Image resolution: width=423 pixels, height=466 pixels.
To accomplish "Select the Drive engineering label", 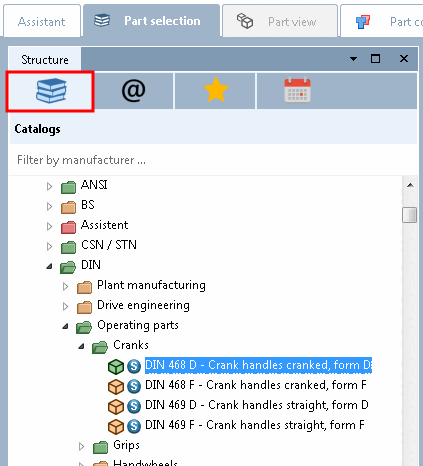I will click(143, 305).
